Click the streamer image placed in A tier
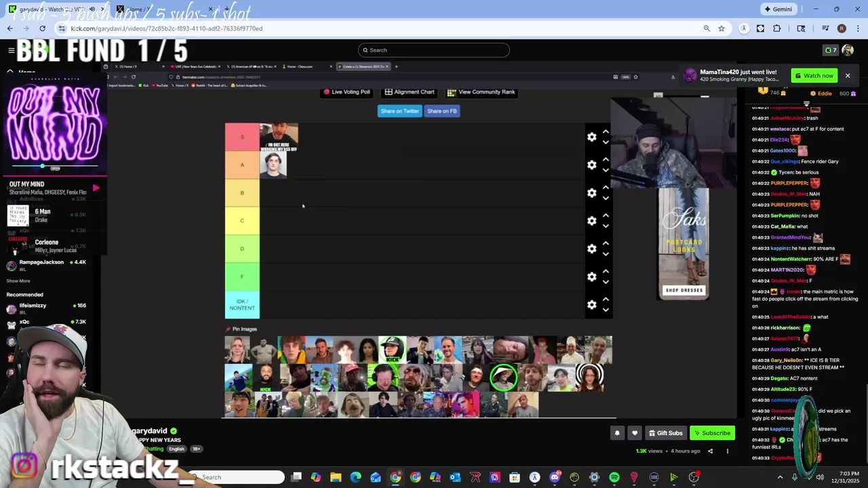The image size is (868, 488). tap(273, 165)
